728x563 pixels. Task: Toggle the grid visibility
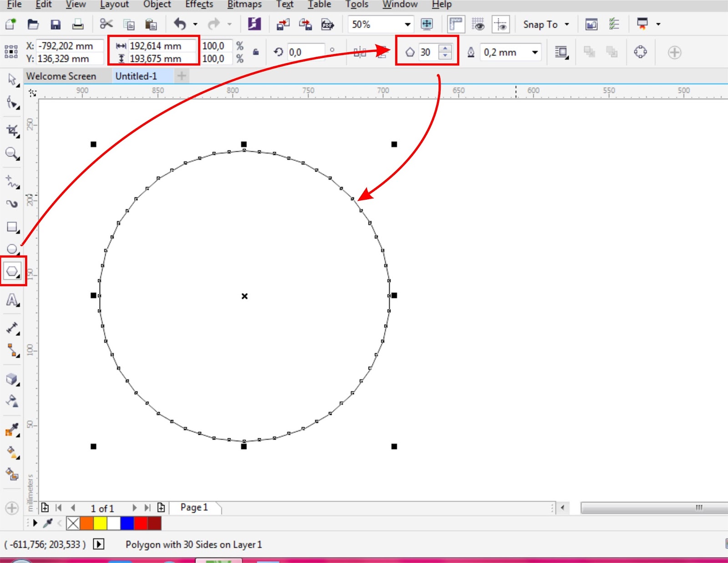tap(479, 25)
